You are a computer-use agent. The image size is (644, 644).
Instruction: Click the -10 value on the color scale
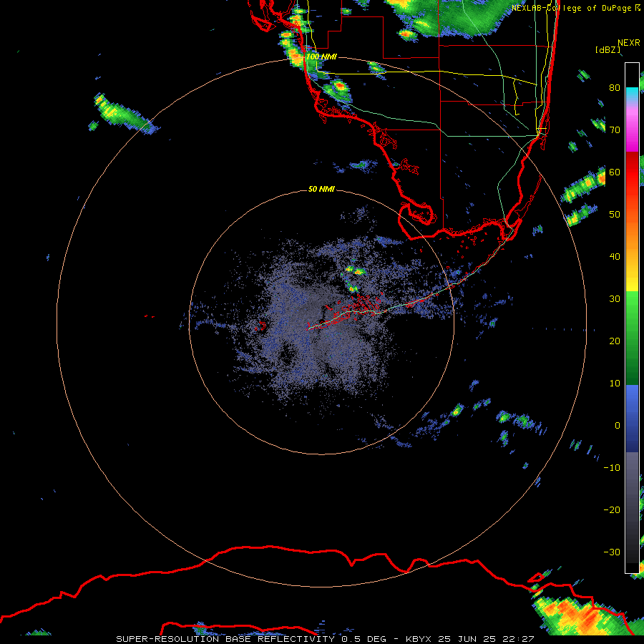[x=612, y=468]
